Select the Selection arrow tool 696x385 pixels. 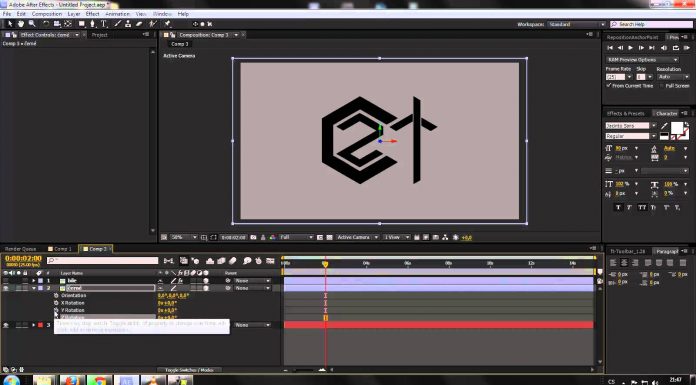(10, 24)
